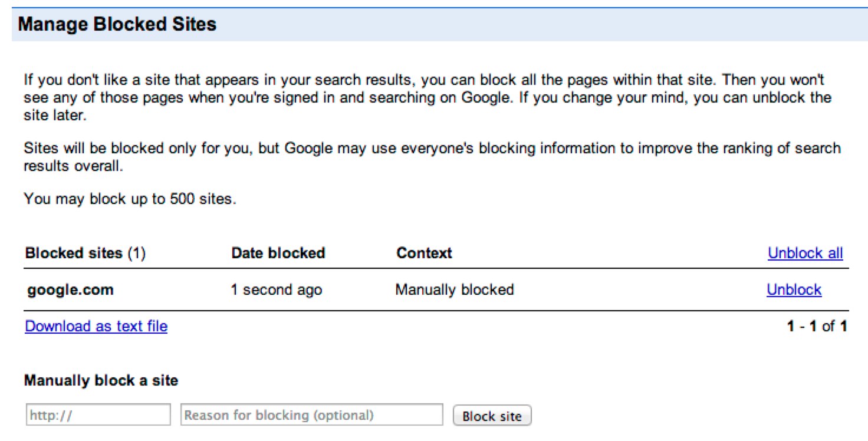Click paragraph starting 'If you don't like a site'
Screen dimensions: 868x441
point(428,97)
